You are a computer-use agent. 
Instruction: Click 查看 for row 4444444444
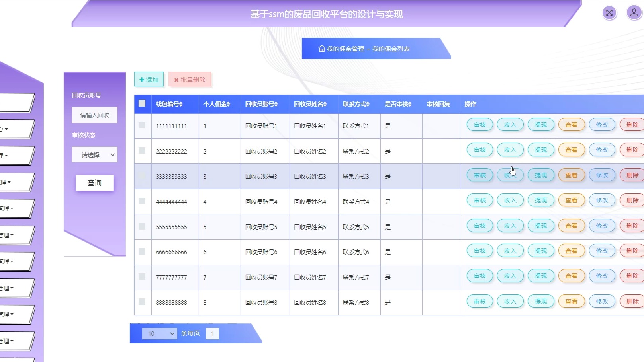click(572, 200)
